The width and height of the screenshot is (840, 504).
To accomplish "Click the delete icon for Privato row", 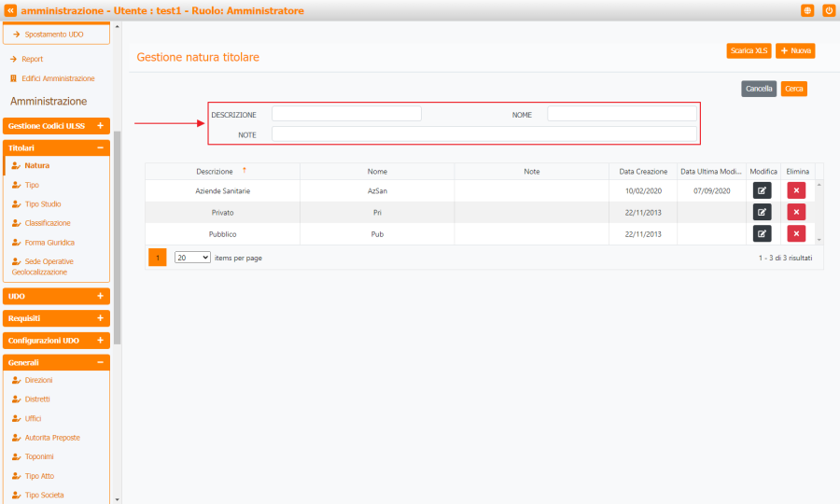I will coord(796,212).
